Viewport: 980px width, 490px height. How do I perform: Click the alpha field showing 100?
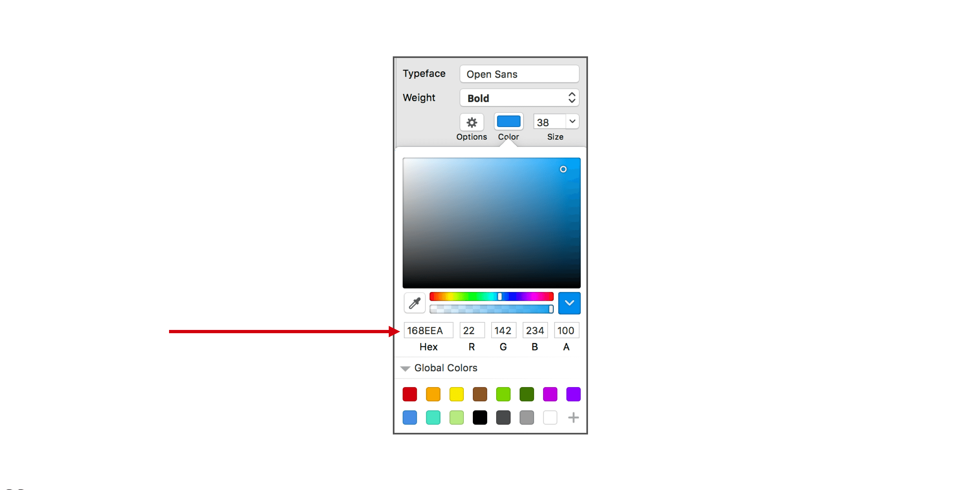click(x=566, y=330)
